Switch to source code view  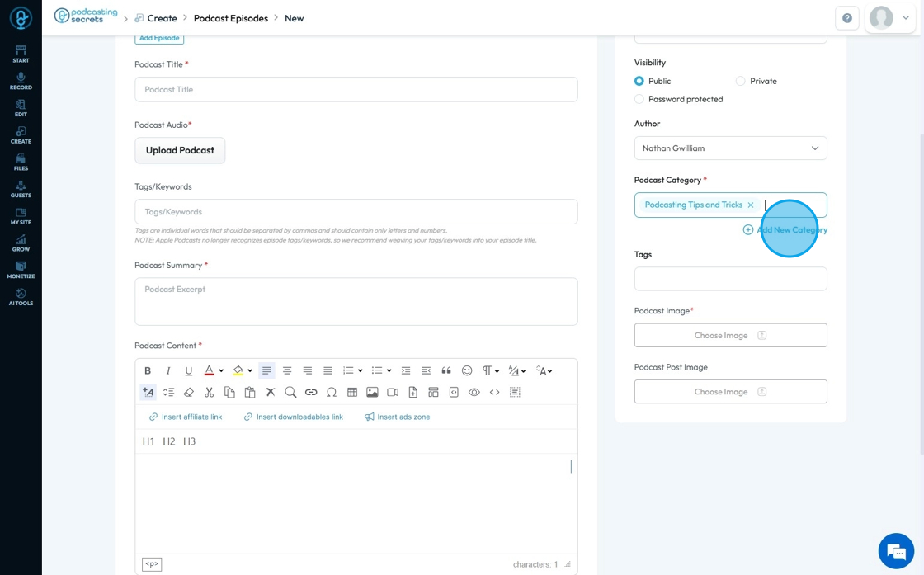coord(494,393)
